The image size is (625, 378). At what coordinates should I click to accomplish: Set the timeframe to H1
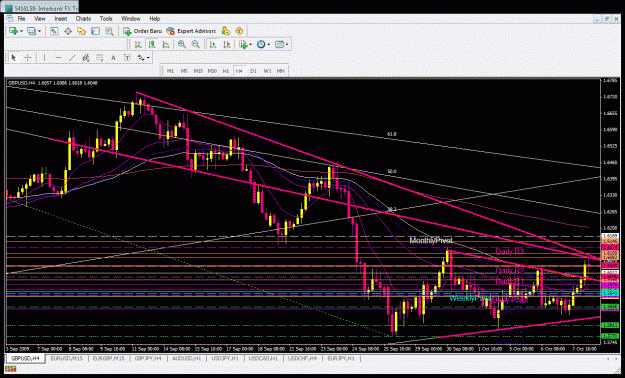[x=226, y=71]
